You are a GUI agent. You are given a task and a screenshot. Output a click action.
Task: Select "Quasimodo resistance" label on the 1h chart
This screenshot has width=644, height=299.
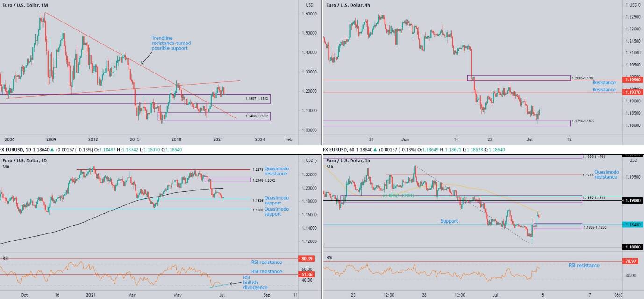tap(606, 175)
